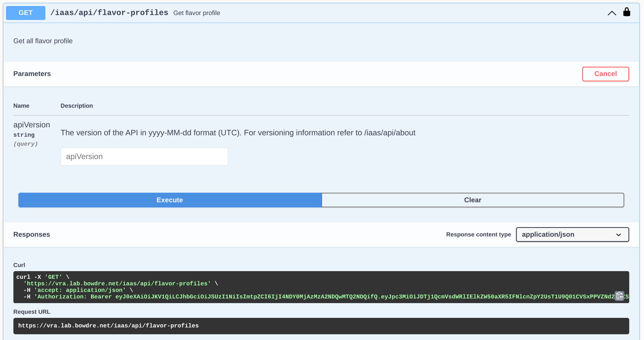Execute the API request
The width and height of the screenshot is (644, 340).
[170, 200]
